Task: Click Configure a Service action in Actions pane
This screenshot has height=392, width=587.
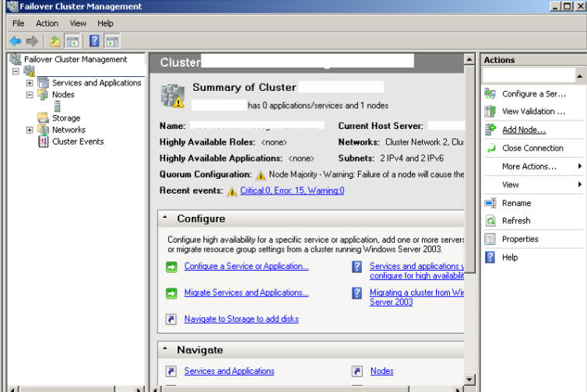Action: pos(534,94)
